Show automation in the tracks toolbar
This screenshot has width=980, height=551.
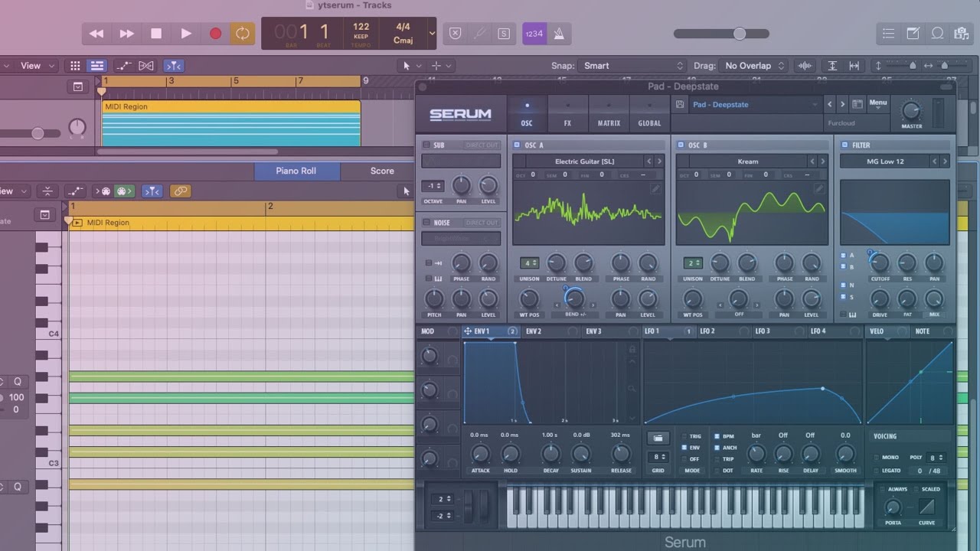(123, 66)
